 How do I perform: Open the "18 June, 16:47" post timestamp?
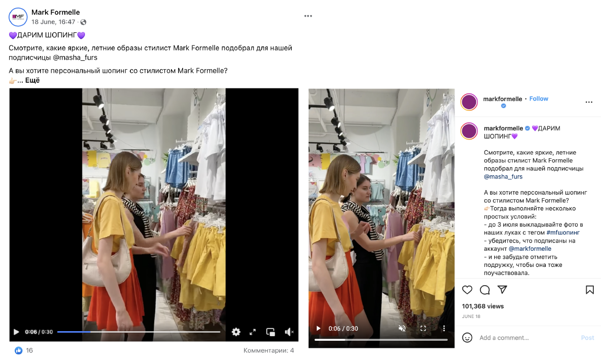click(53, 22)
